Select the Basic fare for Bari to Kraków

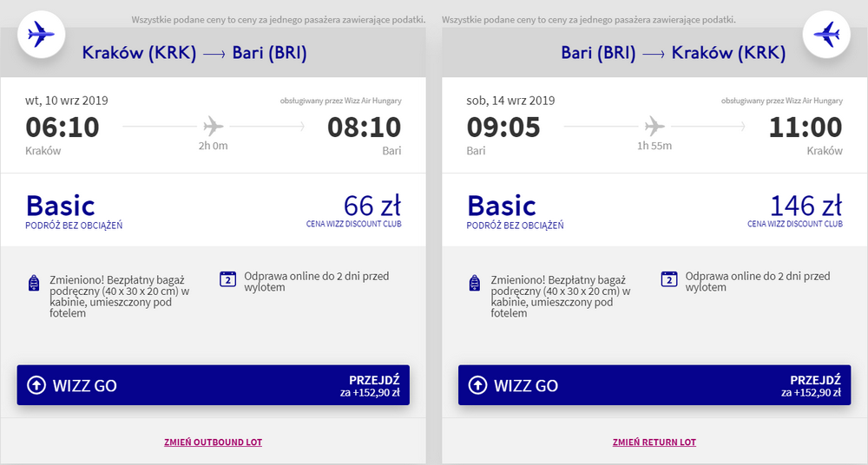point(502,206)
